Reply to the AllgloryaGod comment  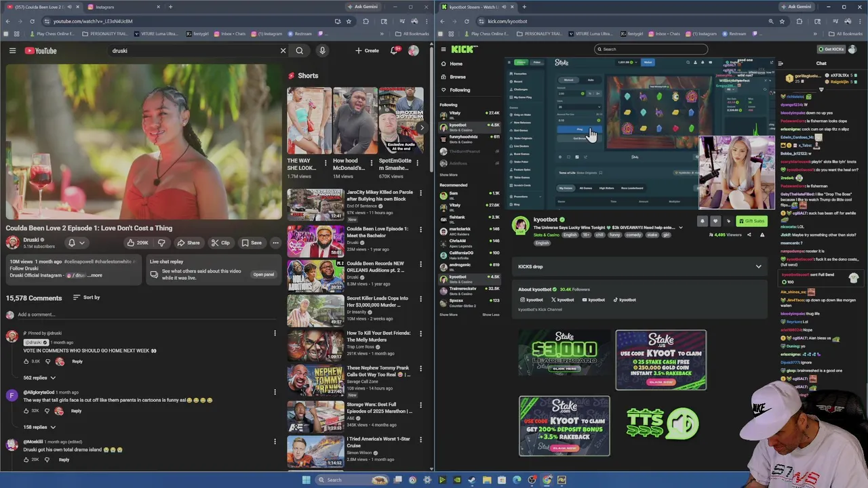coord(76,411)
